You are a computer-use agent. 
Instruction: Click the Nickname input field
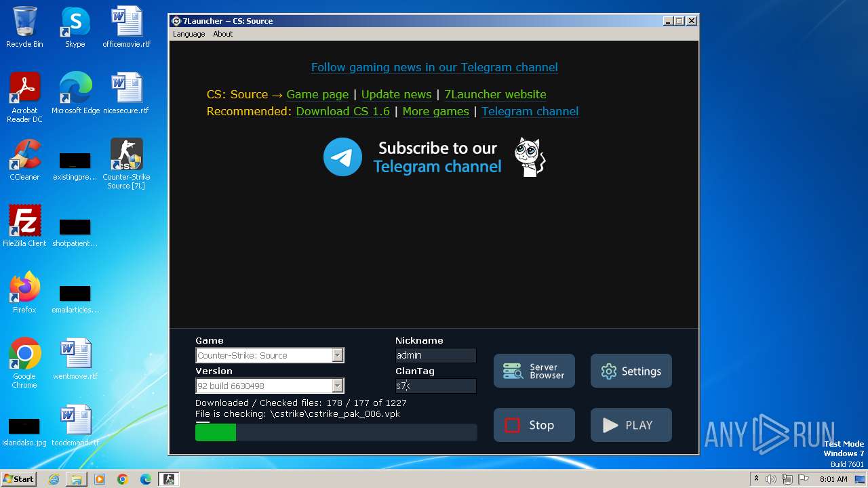pyautogui.click(x=435, y=355)
